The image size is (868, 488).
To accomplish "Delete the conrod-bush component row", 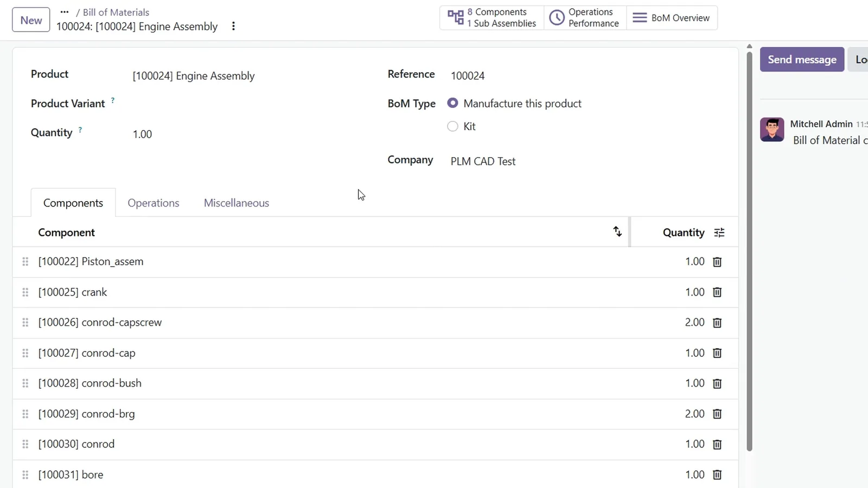I will (x=717, y=383).
